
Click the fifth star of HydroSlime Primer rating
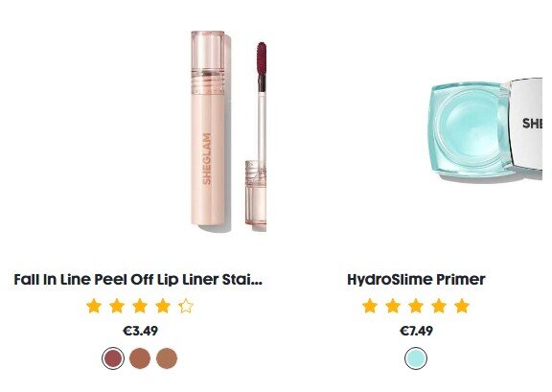(462, 306)
